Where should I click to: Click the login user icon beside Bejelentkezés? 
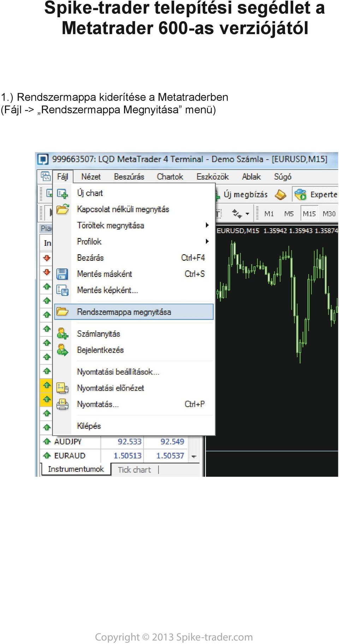pos(63,350)
